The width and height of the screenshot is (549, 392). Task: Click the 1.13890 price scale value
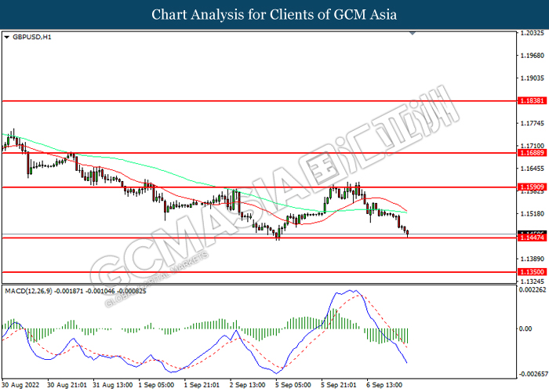pos(533,259)
